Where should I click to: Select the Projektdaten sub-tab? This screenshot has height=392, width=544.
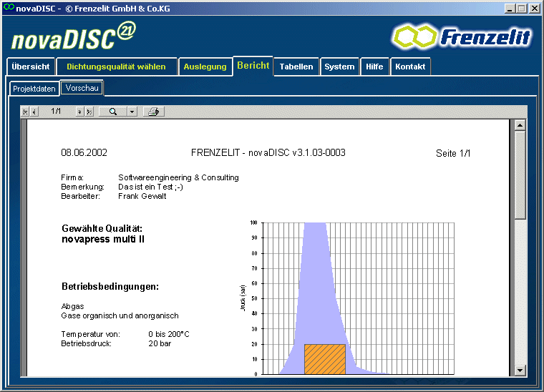(x=34, y=89)
